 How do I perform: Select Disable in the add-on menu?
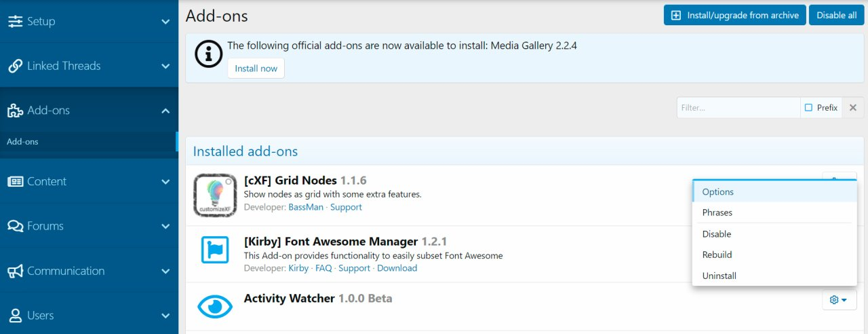coord(717,234)
